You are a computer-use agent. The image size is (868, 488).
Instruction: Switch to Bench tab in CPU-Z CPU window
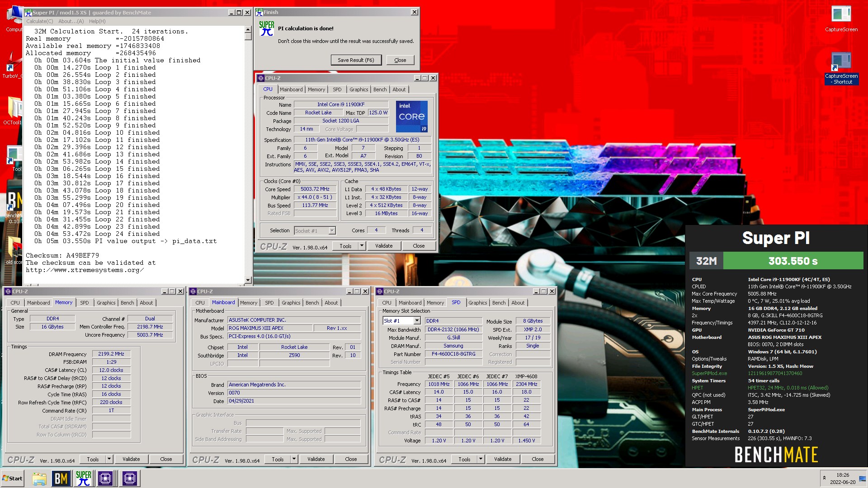[x=380, y=89]
